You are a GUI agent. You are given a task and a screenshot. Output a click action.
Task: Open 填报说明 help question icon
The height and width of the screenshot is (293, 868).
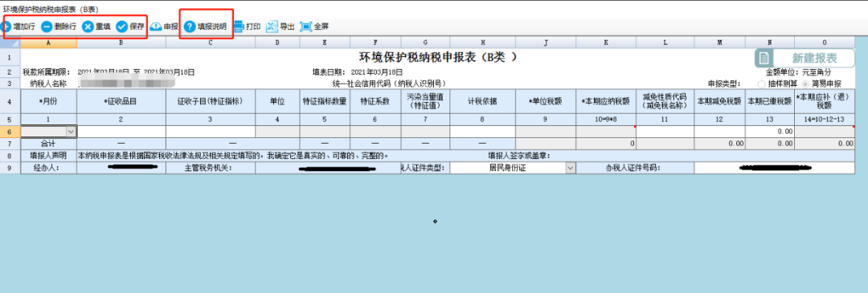point(190,26)
